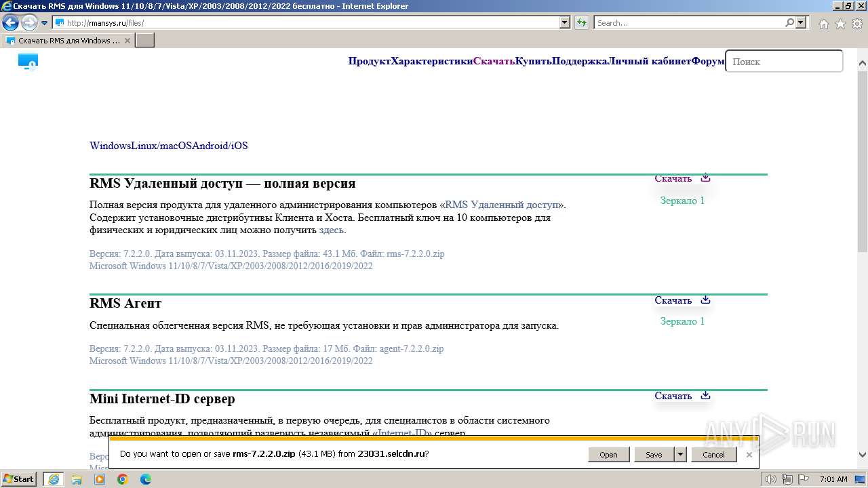Click the Internet Explorer taskbar icon

coord(54,479)
